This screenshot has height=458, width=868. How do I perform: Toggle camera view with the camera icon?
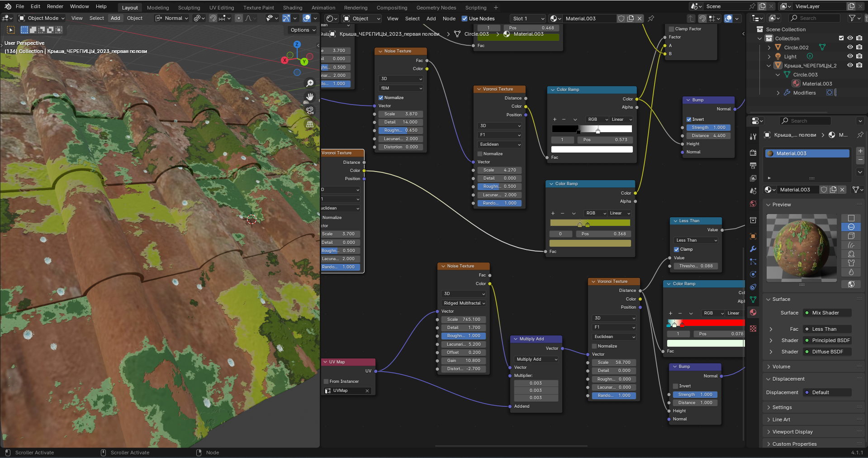pyautogui.click(x=310, y=110)
